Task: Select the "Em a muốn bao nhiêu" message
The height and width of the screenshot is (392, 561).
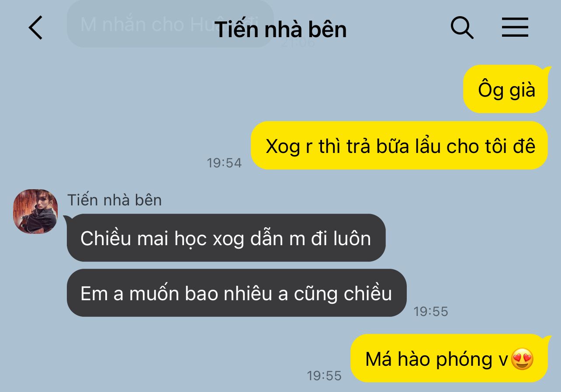Action: pyautogui.click(x=236, y=293)
